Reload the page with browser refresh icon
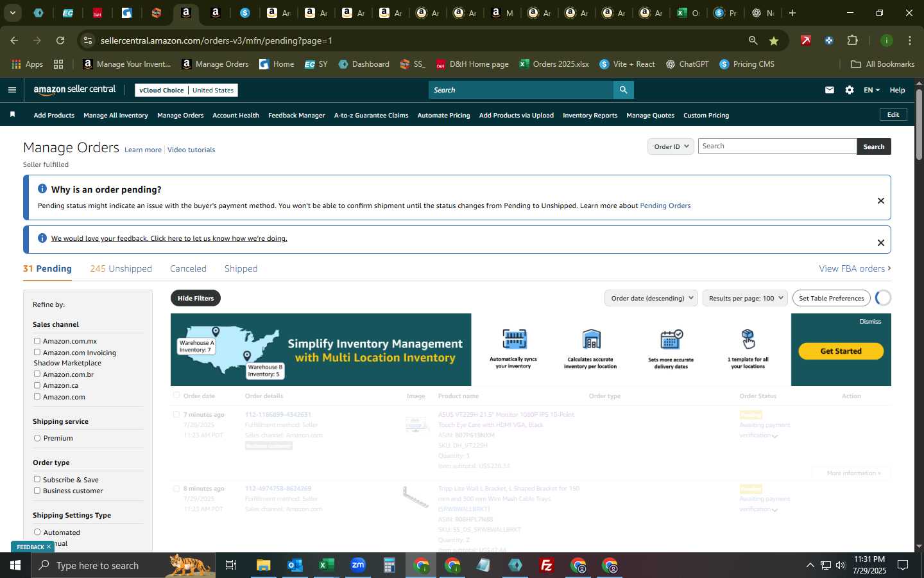Viewport: 924px width, 578px height. click(60, 40)
